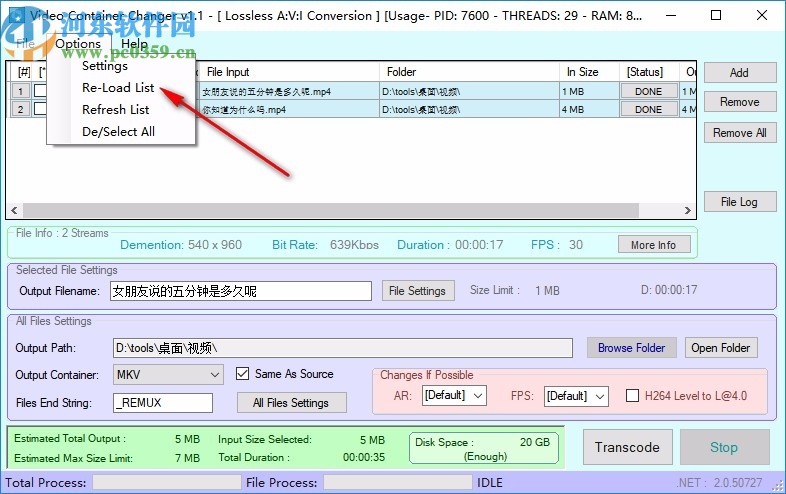Click the File Process progress bar

click(398, 482)
